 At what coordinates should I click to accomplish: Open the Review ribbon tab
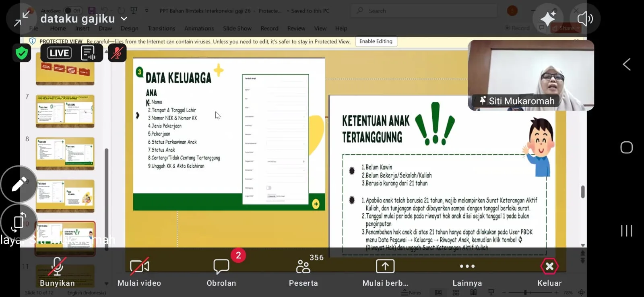point(296,29)
